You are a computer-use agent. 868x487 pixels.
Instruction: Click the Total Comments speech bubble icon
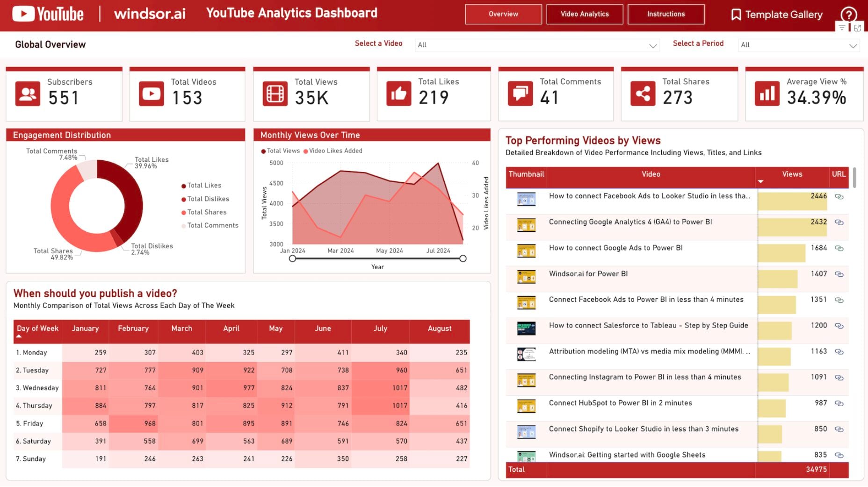tap(520, 93)
